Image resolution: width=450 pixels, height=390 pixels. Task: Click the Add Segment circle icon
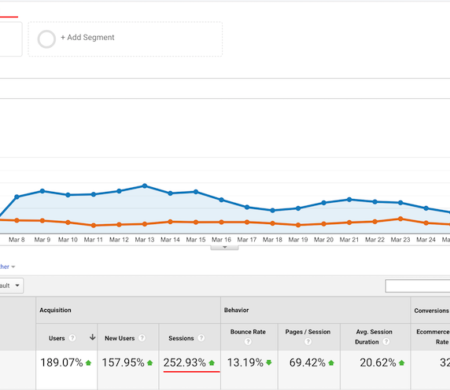(46, 39)
